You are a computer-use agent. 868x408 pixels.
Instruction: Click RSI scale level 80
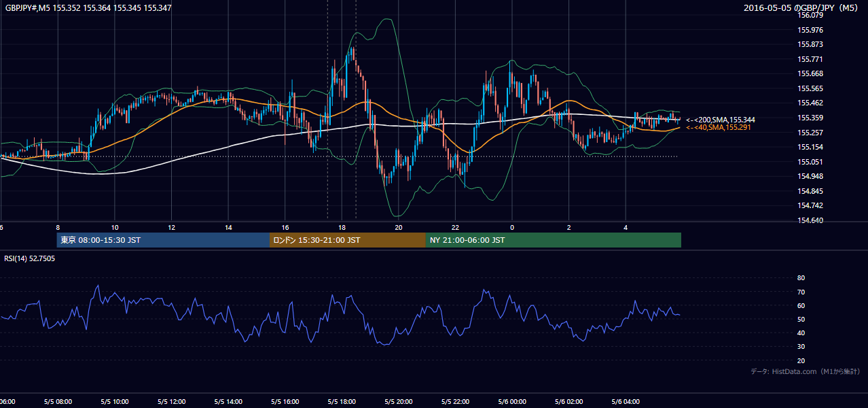coord(801,278)
